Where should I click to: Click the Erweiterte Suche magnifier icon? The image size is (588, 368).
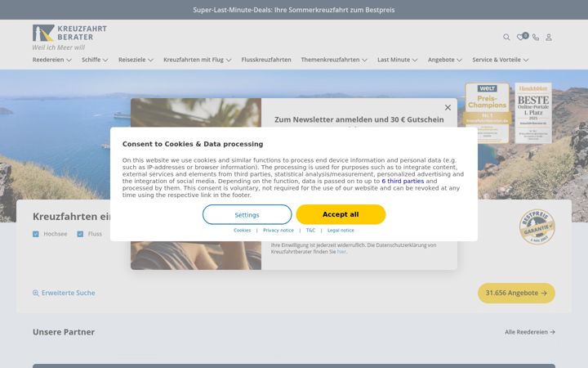[36, 293]
